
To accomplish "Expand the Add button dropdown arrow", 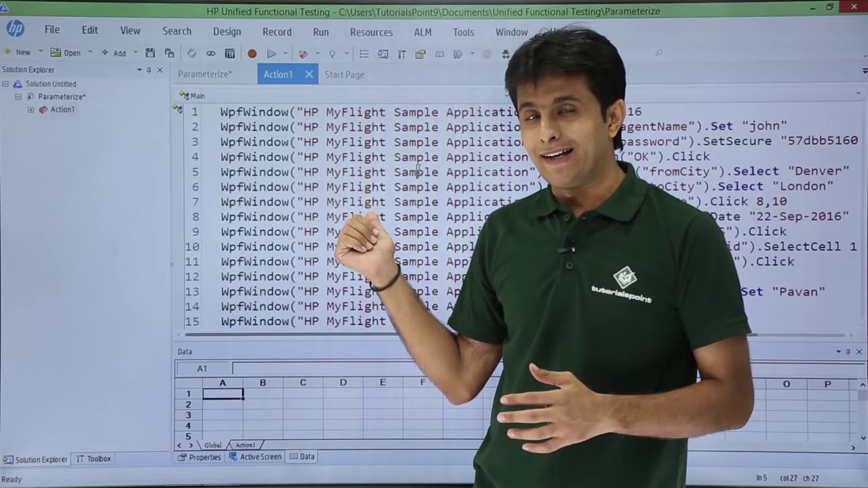I will pyautogui.click(x=135, y=53).
